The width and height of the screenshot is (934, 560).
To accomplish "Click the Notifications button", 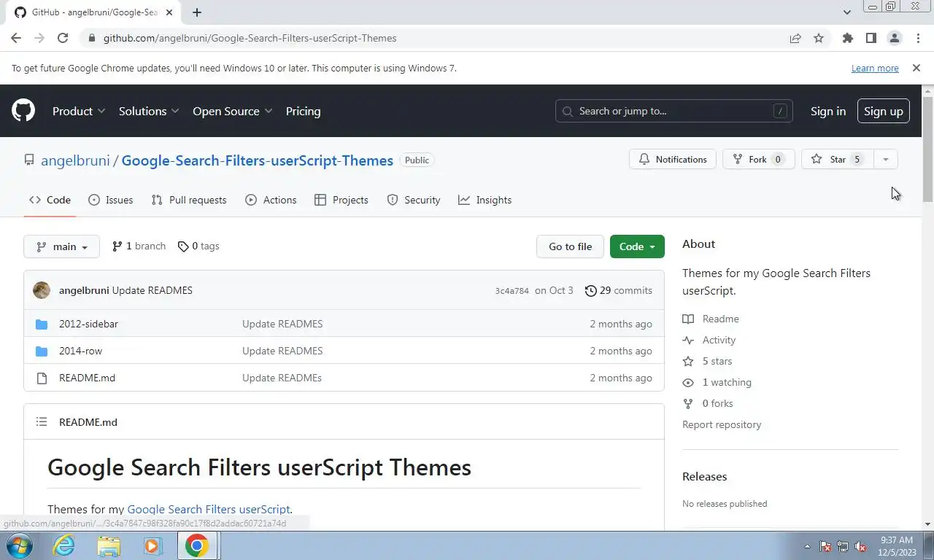I will (673, 159).
